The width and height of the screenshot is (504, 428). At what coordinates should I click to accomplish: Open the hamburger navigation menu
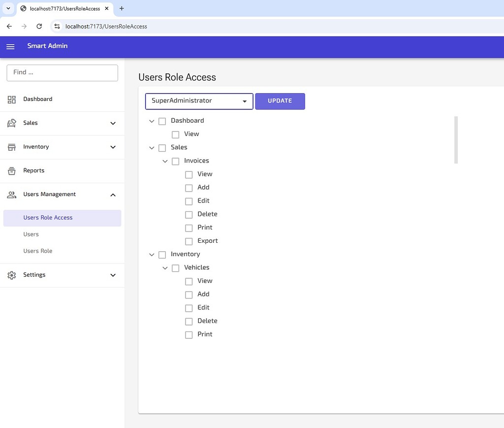coord(10,47)
